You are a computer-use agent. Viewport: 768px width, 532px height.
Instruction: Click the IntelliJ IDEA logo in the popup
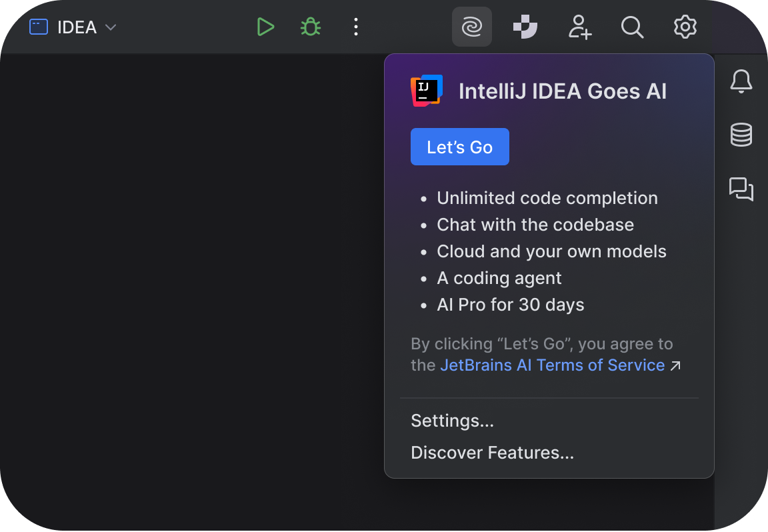pyautogui.click(x=426, y=90)
